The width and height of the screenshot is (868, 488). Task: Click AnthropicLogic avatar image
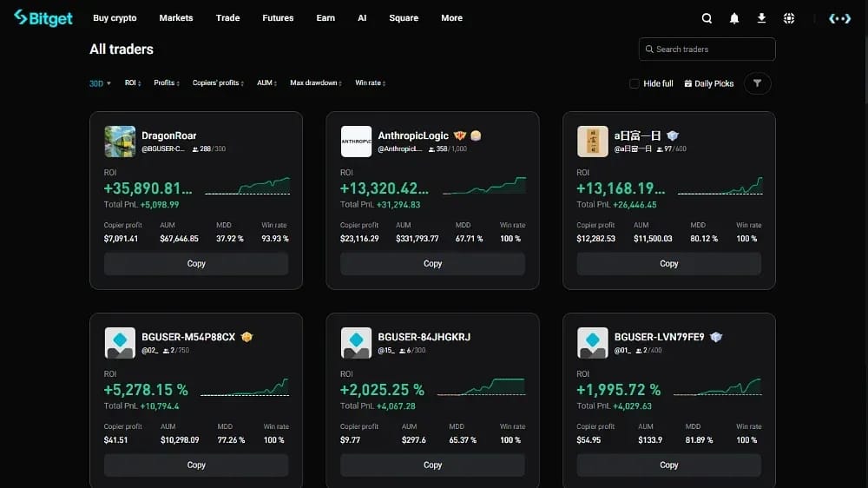[x=356, y=142]
